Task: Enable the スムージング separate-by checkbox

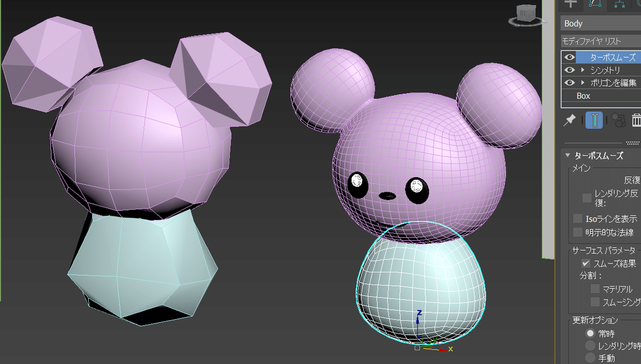Action: click(595, 302)
